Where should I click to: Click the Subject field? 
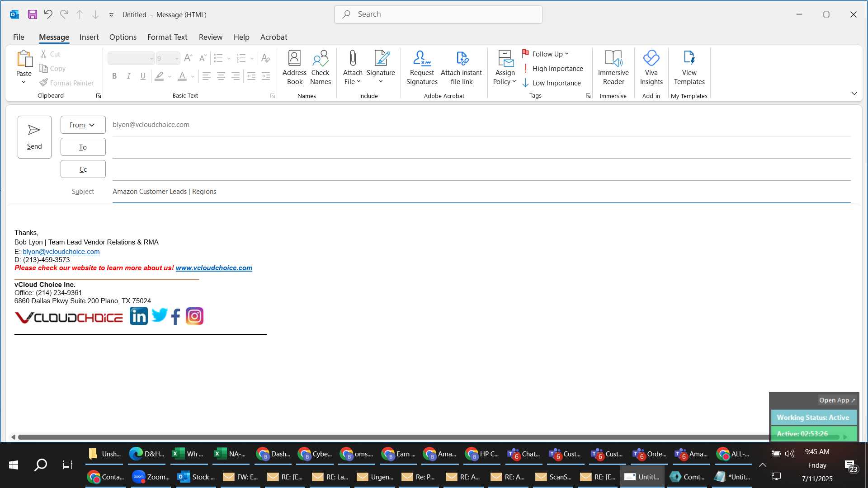point(481,192)
